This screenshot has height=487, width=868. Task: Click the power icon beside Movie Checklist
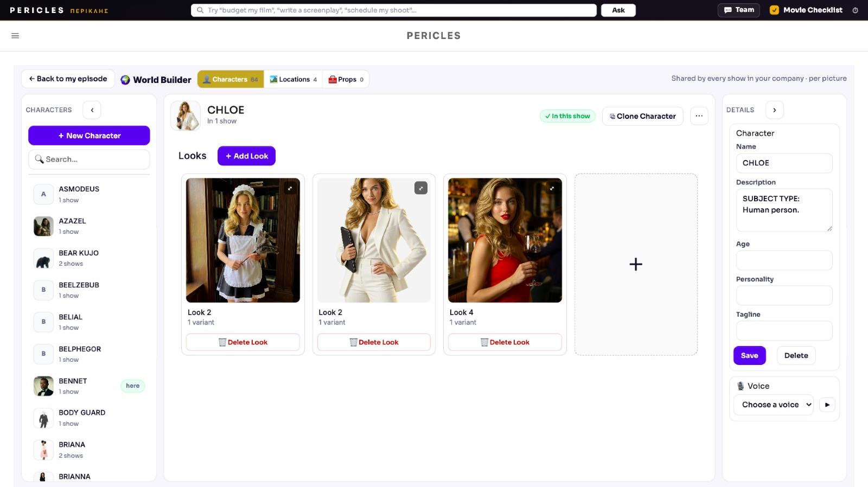pyautogui.click(x=855, y=10)
